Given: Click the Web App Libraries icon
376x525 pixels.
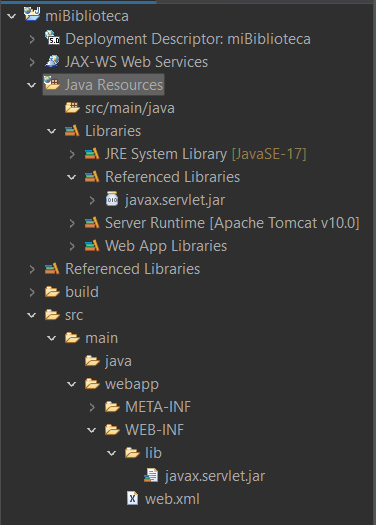Looking at the screenshot, I should pos(92,246).
